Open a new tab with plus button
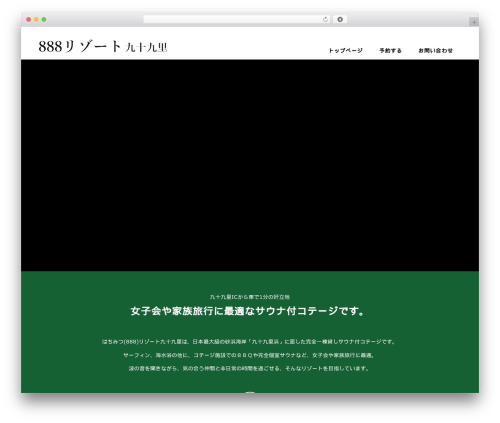500x423 pixels. coord(474,22)
